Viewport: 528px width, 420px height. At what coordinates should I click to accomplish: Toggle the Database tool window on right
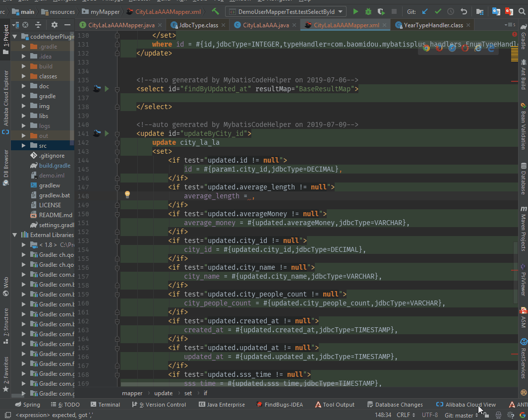point(523,179)
